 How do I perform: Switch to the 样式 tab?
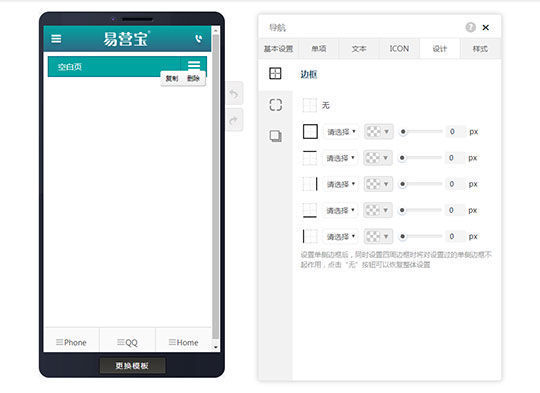[x=480, y=49]
